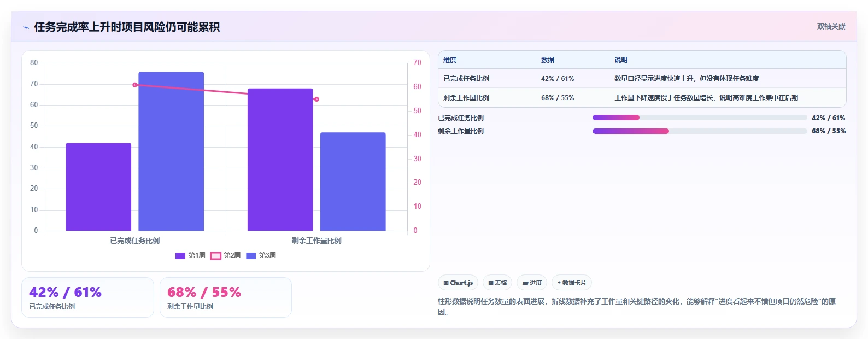Click the 已完成任务比例 progress bar
Image resolution: width=868 pixels, height=339 pixels.
[700, 118]
